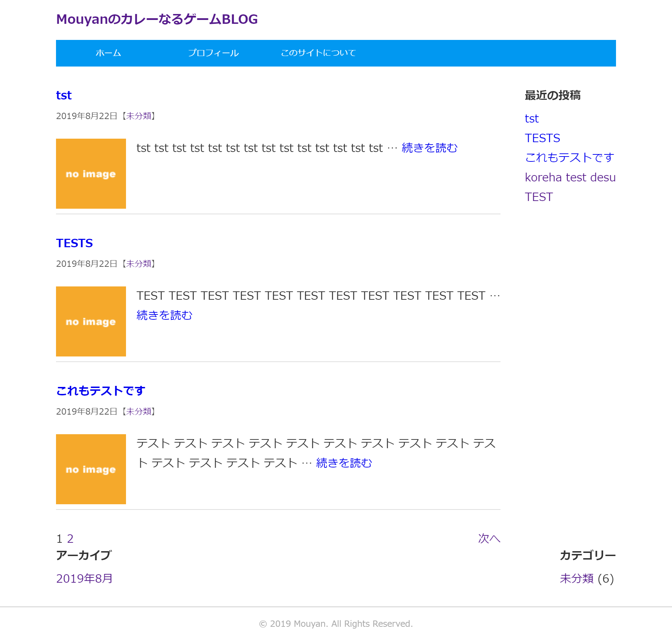
Task: Open 未分類 category in カテゴリー section
Action: point(576,578)
